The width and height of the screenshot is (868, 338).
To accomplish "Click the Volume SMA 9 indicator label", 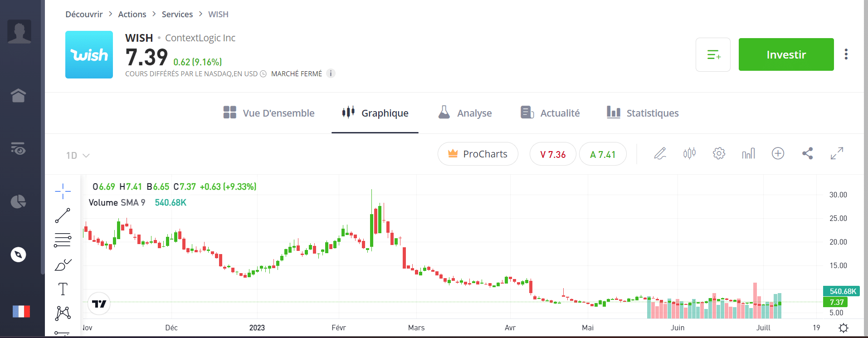I will 117,202.
